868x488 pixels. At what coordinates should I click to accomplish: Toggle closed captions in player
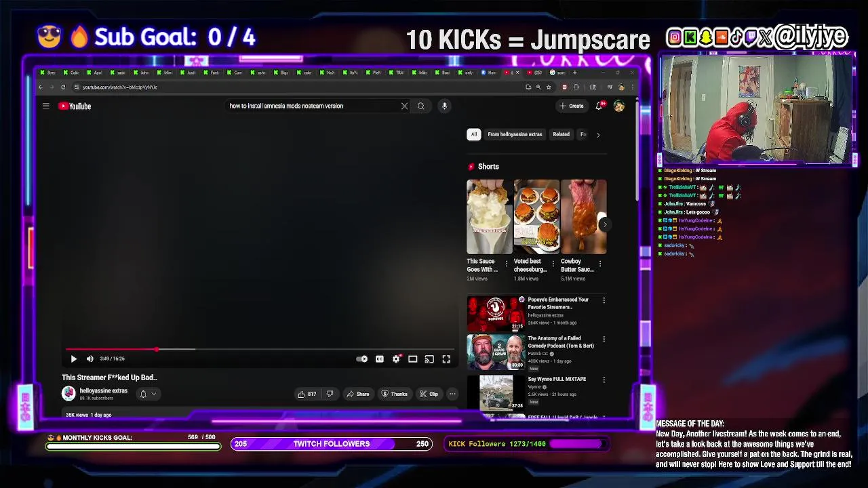coord(380,359)
